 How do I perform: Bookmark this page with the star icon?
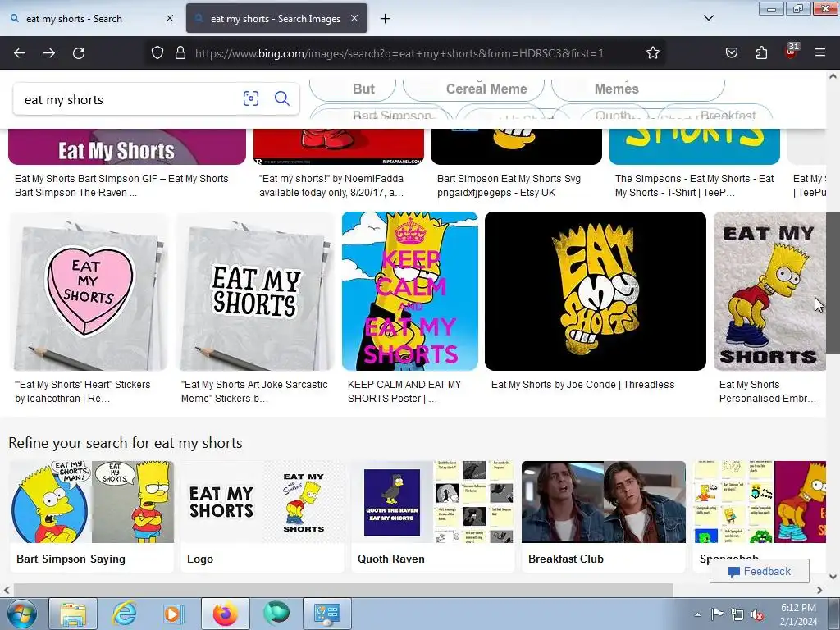[x=652, y=53]
